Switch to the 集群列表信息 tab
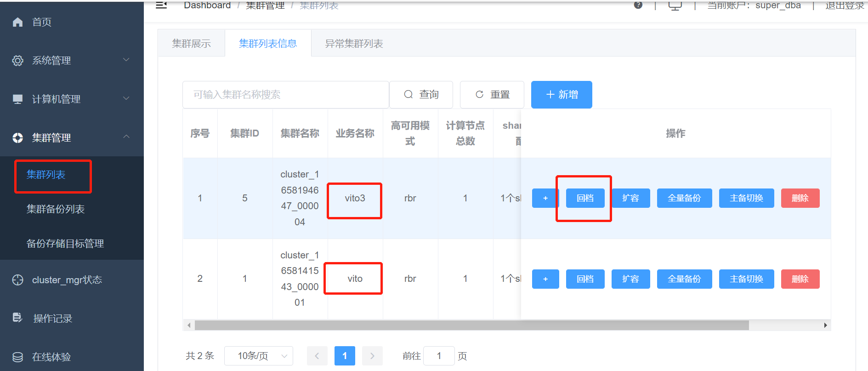 pos(268,44)
